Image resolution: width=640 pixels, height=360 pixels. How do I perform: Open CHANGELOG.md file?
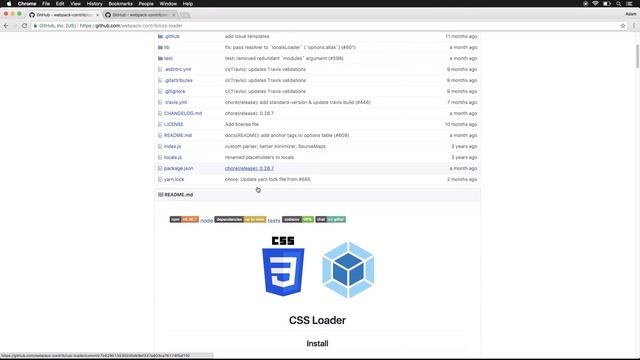pyautogui.click(x=183, y=113)
